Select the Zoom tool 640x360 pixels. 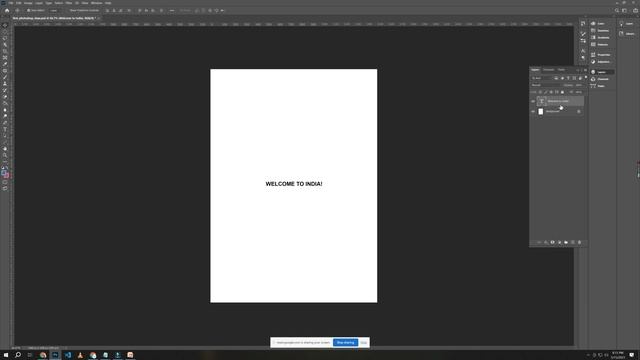[x=5, y=155]
